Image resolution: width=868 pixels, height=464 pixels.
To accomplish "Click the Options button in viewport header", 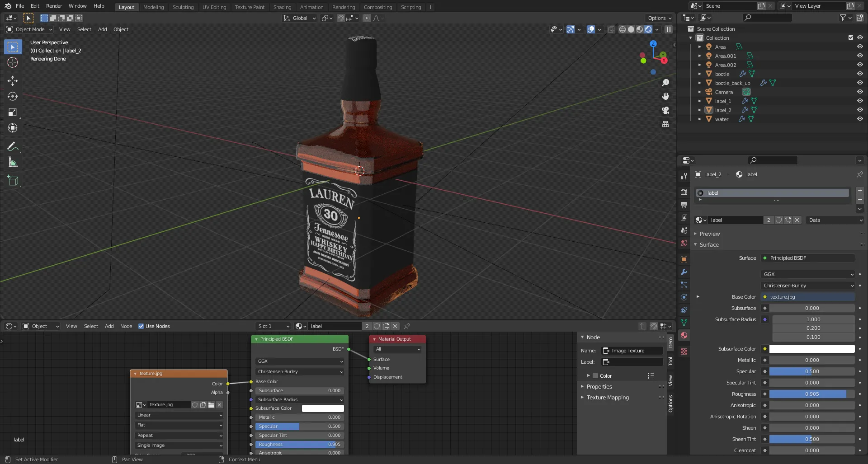I will click(x=660, y=18).
